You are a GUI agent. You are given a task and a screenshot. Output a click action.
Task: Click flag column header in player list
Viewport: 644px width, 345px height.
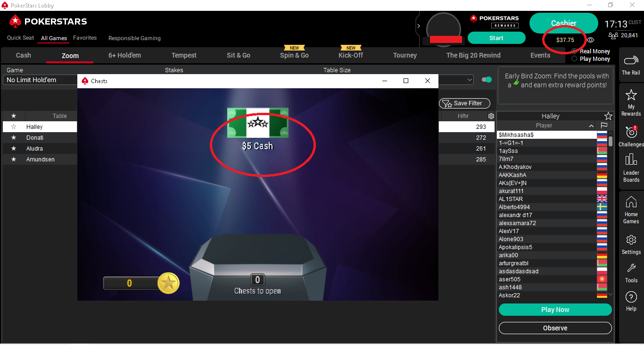coord(603,126)
